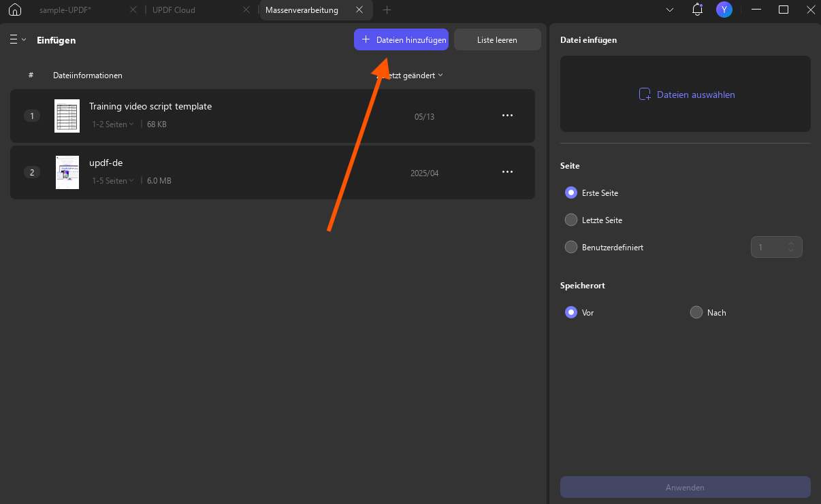This screenshot has width=821, height=504.
Task: Click the Dateien hinzufügen button
Action: (401, 39)
